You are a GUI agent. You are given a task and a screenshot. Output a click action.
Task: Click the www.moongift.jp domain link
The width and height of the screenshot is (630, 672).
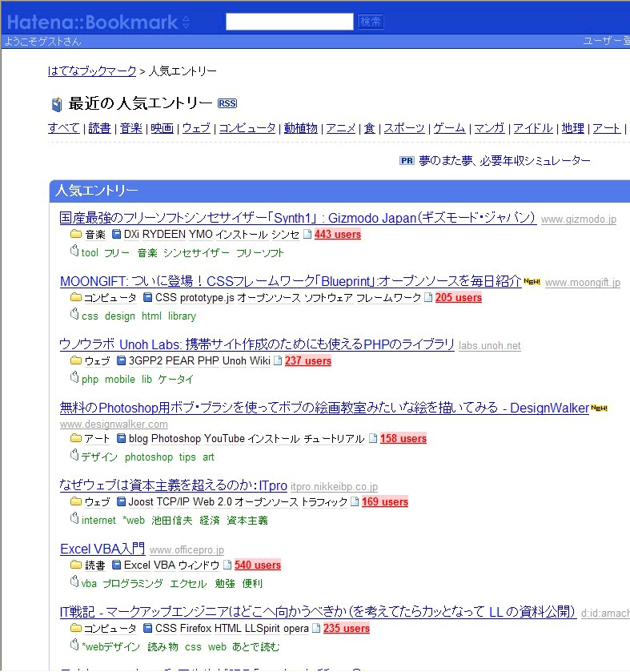click(x=583, y=283)
